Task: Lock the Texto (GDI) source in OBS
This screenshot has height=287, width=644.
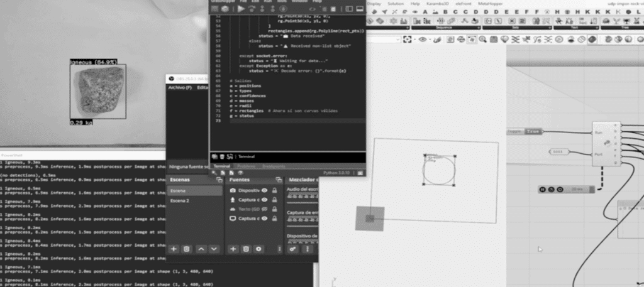Action: [x=274, y=209]
